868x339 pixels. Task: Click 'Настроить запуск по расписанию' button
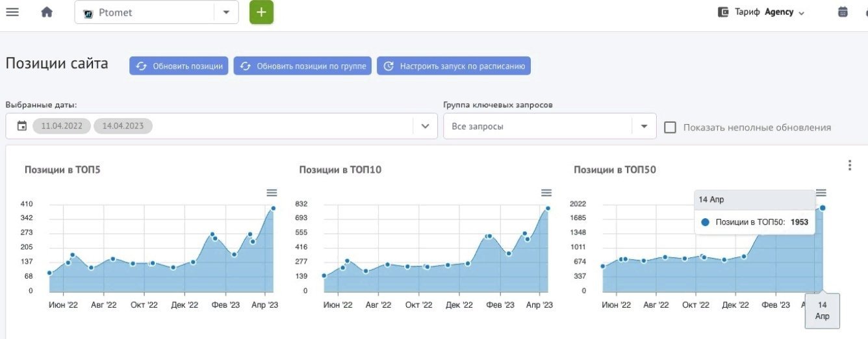coord(453,66)
